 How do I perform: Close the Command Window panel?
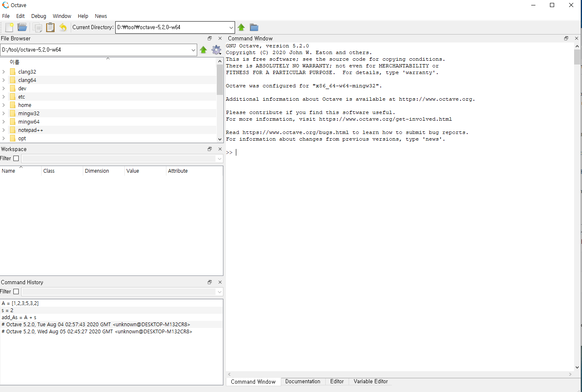coord(577,38)
